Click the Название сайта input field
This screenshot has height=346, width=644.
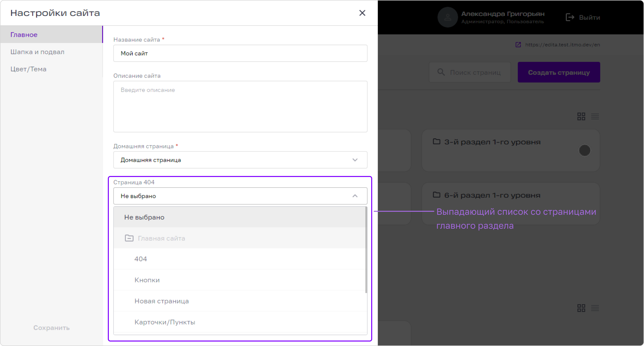(x=240, y=53)
